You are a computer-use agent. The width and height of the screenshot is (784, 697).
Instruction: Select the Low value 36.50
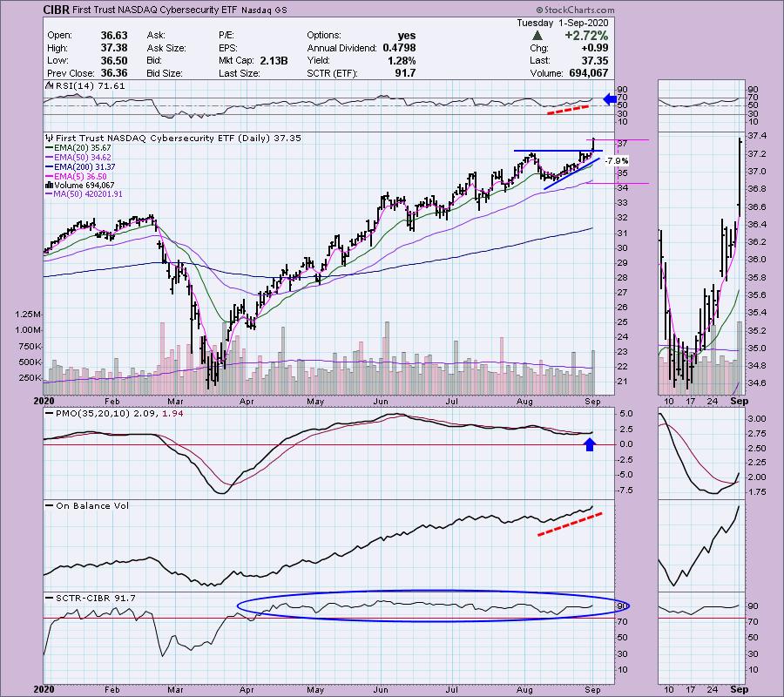point(114,60)
